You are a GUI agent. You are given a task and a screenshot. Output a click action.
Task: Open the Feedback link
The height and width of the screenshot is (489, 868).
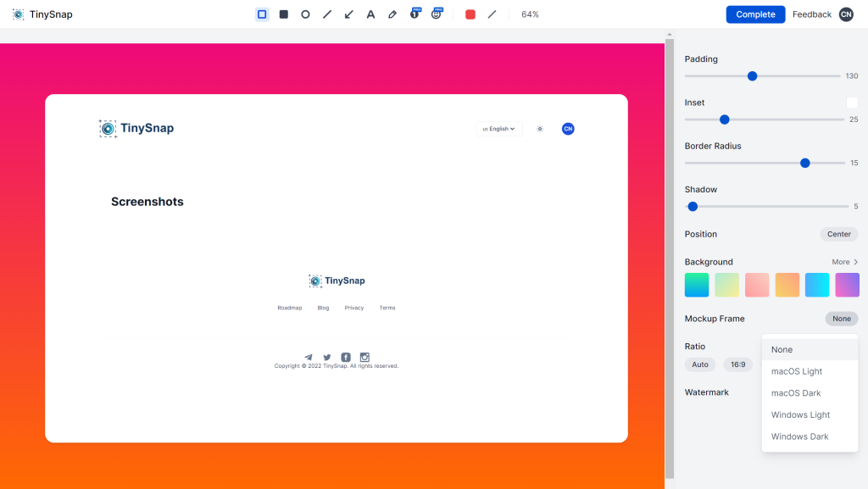[811, 14]
